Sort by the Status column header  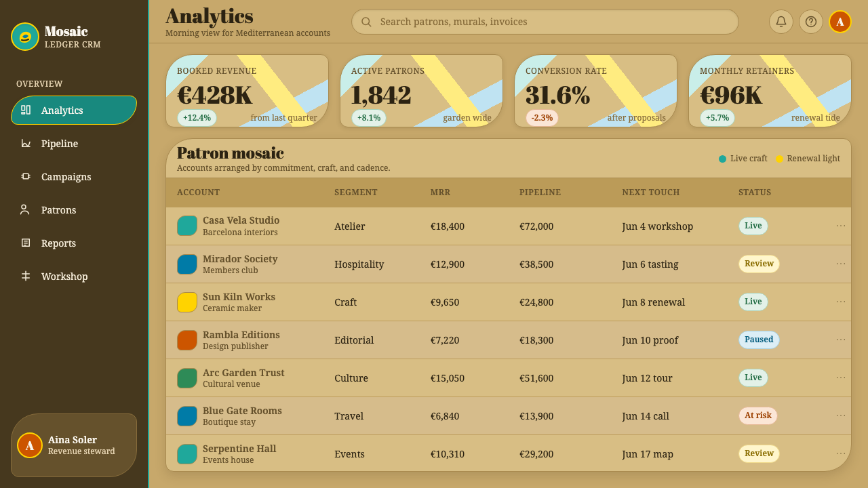click(x=755, y=192)
